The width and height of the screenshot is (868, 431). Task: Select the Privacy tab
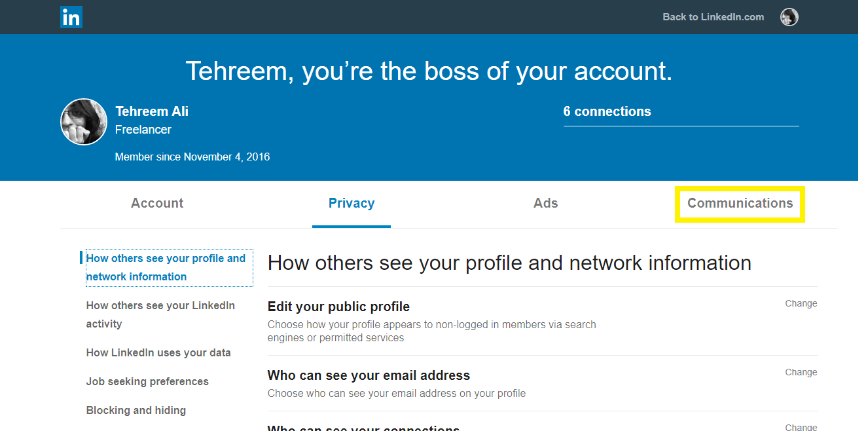point(352,203)
